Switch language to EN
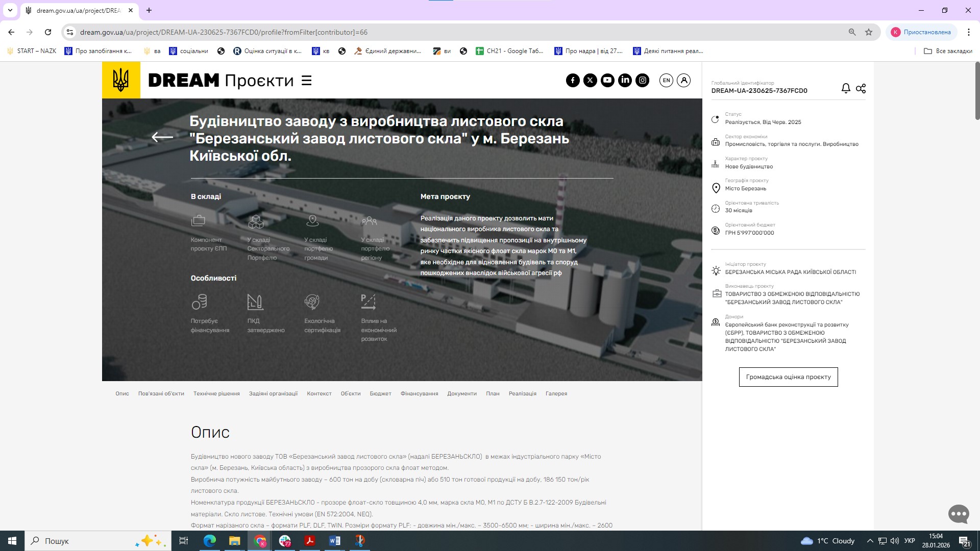Image resolution: width=980 pixels, height=551 pixels. [666, 80]
